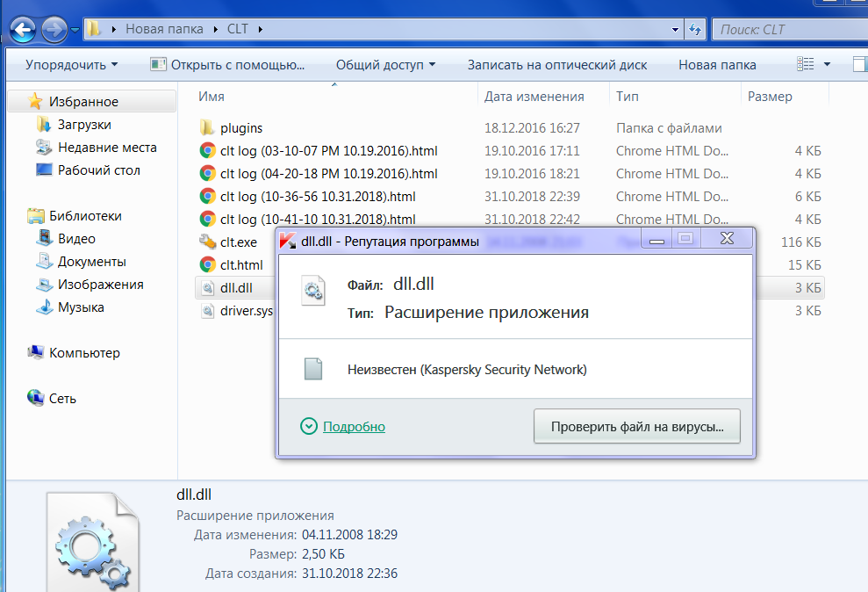Change view with the view icon
This screenshot has width=868, height=592.
click(806, 64)
